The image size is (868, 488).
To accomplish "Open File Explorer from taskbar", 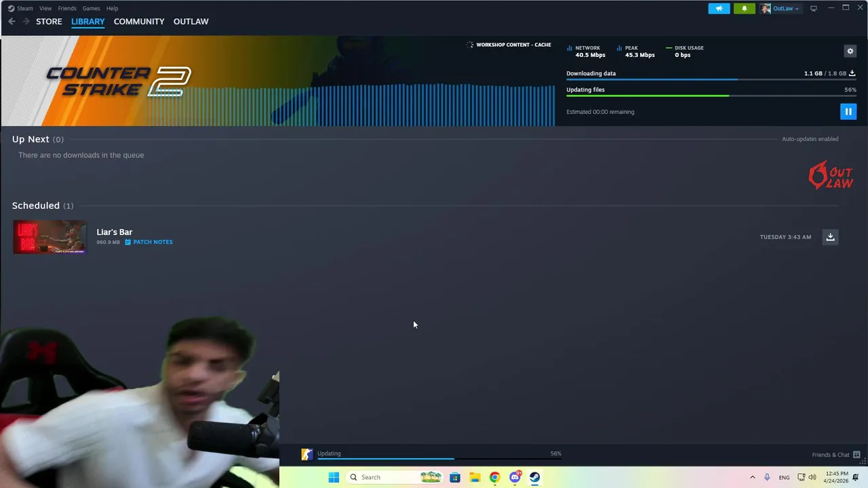I will click(x=475, y=477).
